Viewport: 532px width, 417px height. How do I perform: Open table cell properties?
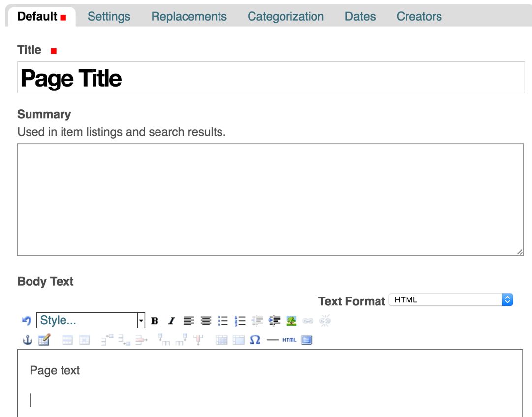[85, 340]
